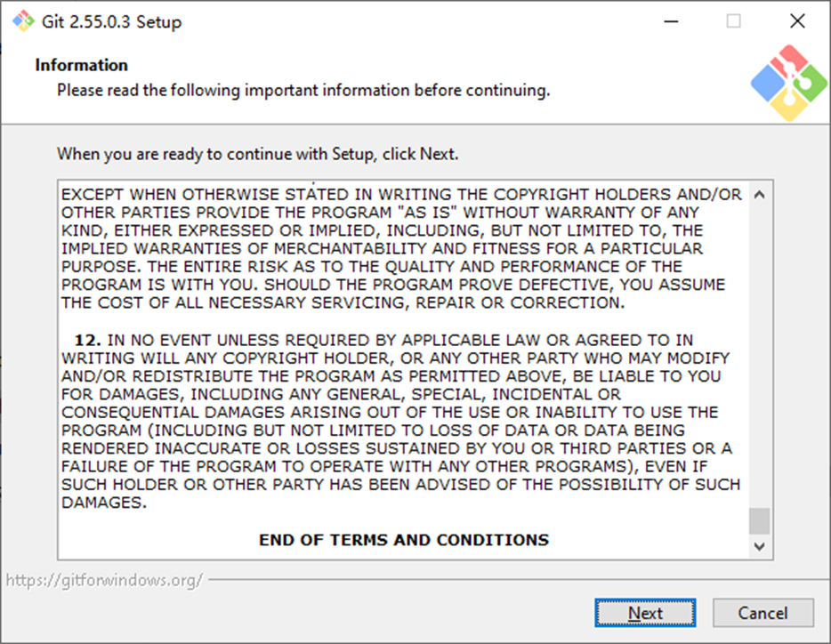Click the END OF TERMS AND CONDITIONS line
The image size is (831, 644).
(404, 540)
